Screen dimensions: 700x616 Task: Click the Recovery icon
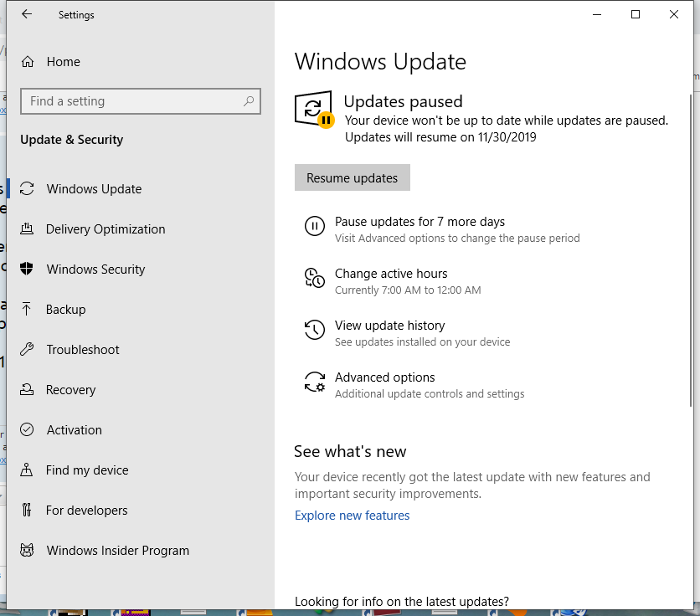(27, 389)
